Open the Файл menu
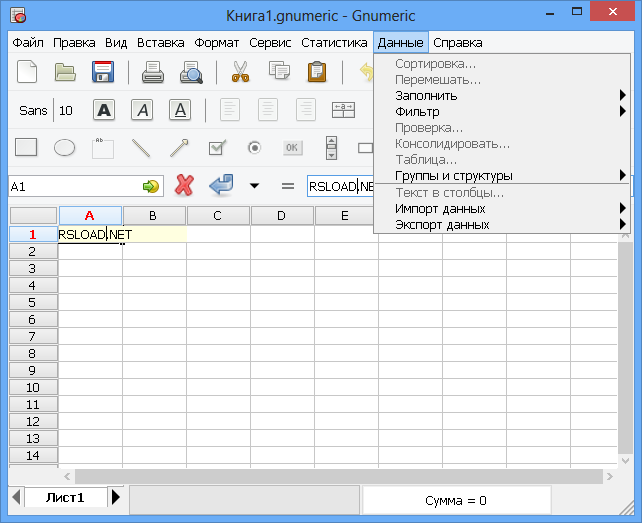This screenshot has width=642, height=523. point(28,43)
